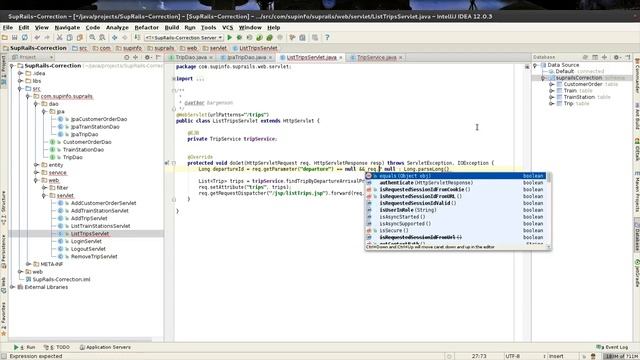The image size is (640, 360).
Task: Click the Undo toolbar icon
Action: [x=38, y=38]
